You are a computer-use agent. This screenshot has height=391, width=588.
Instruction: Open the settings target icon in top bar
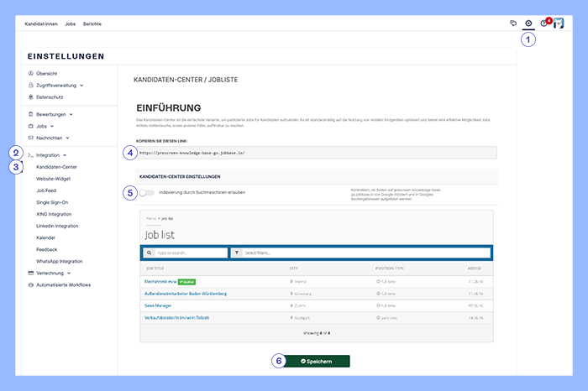click(528, 23)
